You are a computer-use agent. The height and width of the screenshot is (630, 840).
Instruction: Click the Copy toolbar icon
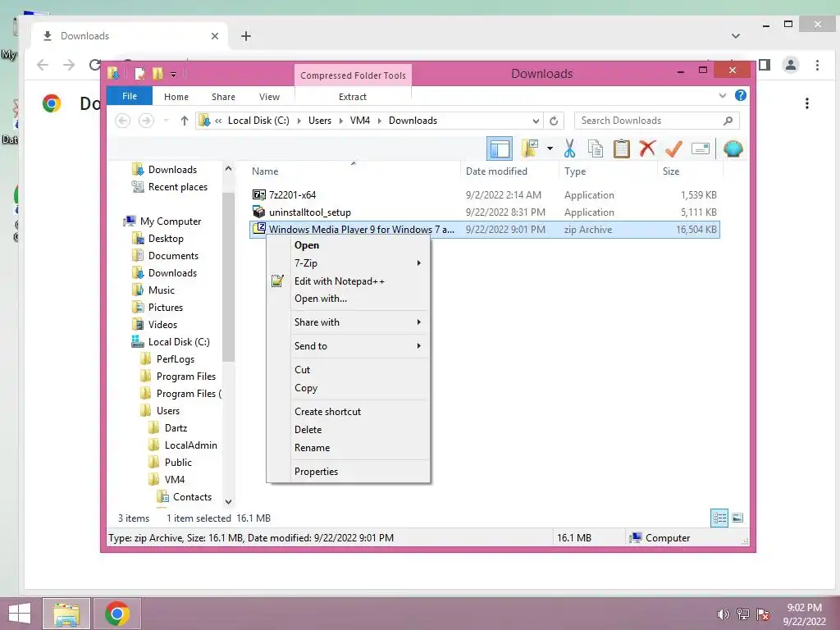(596, 148)
